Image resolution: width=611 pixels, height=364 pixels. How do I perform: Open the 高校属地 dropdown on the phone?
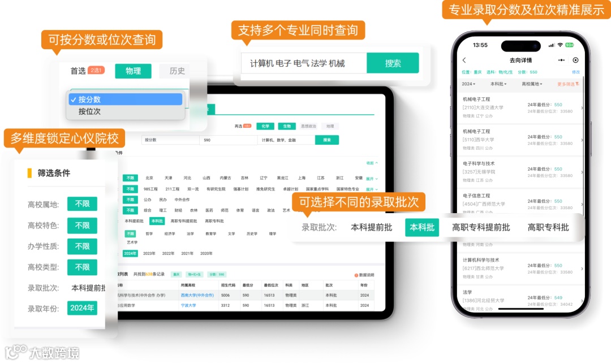pyautogui.click(x=532, y=84)
